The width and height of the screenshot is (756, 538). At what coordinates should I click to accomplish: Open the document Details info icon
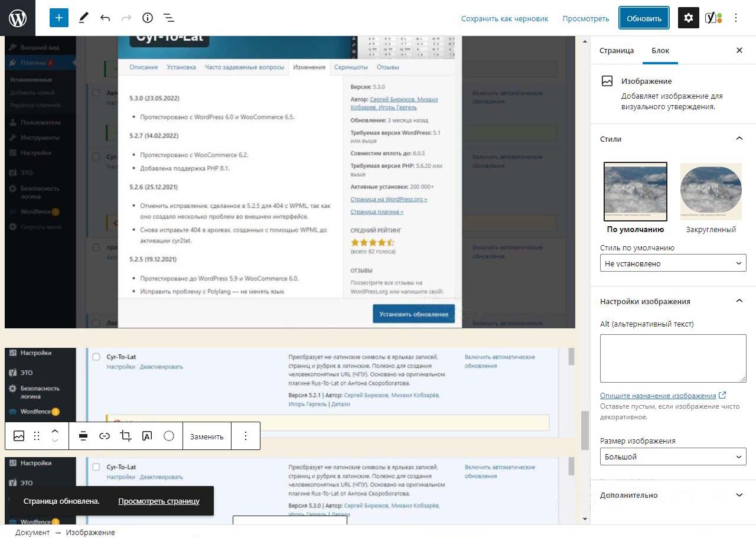click(148, 18)
